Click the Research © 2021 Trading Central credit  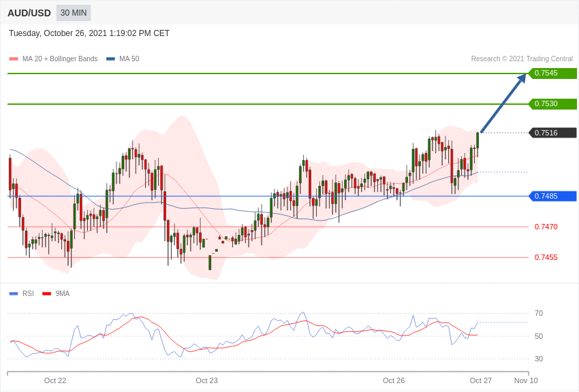coord(522,59)
